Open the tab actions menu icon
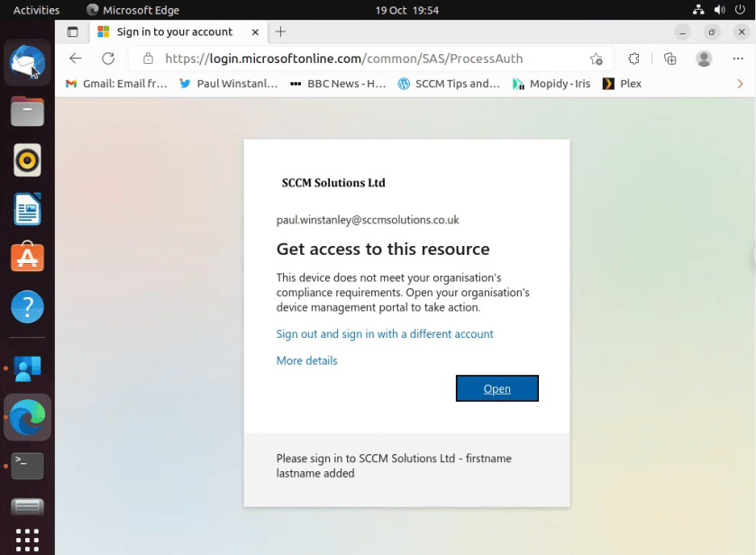Screen dimensions: 756x555 pos(73,31)
